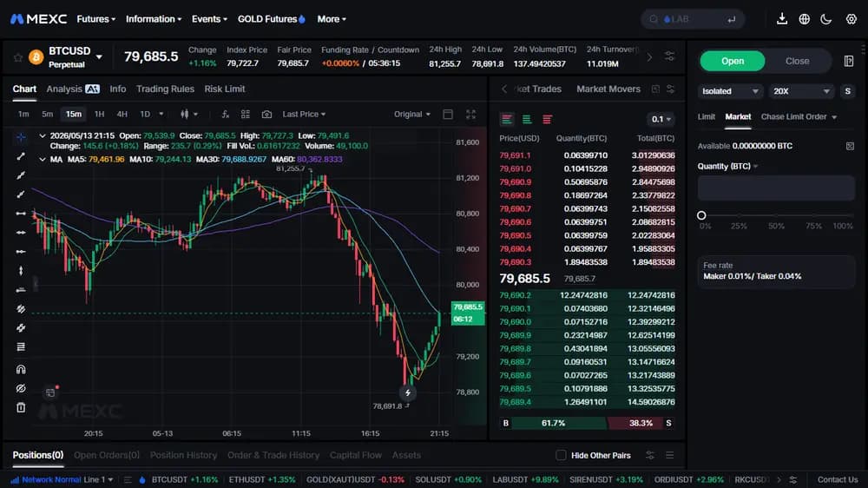Open the indicators fx icon
This screenshot has width=868, height=488.
(x=226, y=114)
